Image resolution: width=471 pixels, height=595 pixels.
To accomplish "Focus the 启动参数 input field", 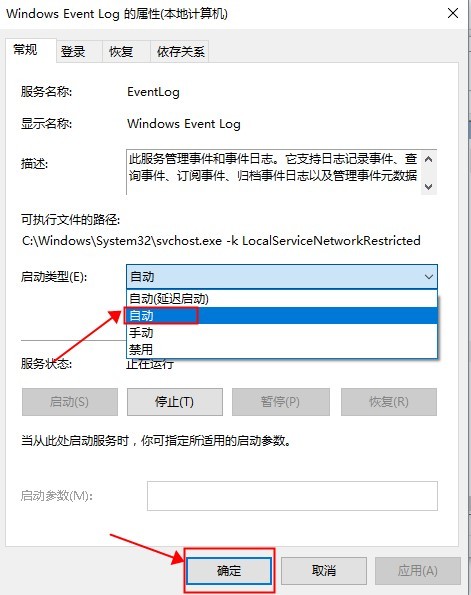I will [292, 496].
